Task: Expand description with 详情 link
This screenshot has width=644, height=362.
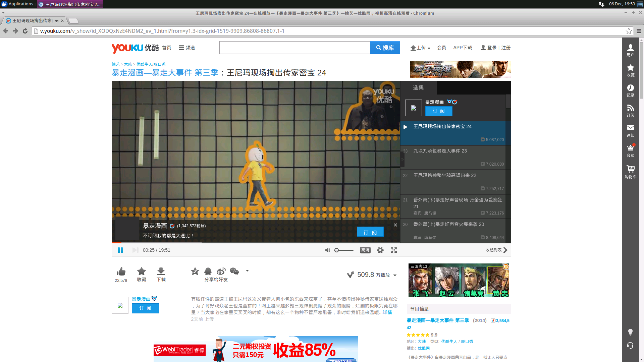Action: tap(387, 312)
